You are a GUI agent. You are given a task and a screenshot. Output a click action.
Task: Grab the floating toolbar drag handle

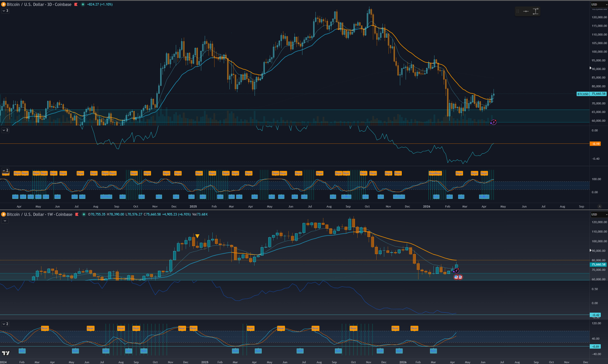click(x=518, y=11)
